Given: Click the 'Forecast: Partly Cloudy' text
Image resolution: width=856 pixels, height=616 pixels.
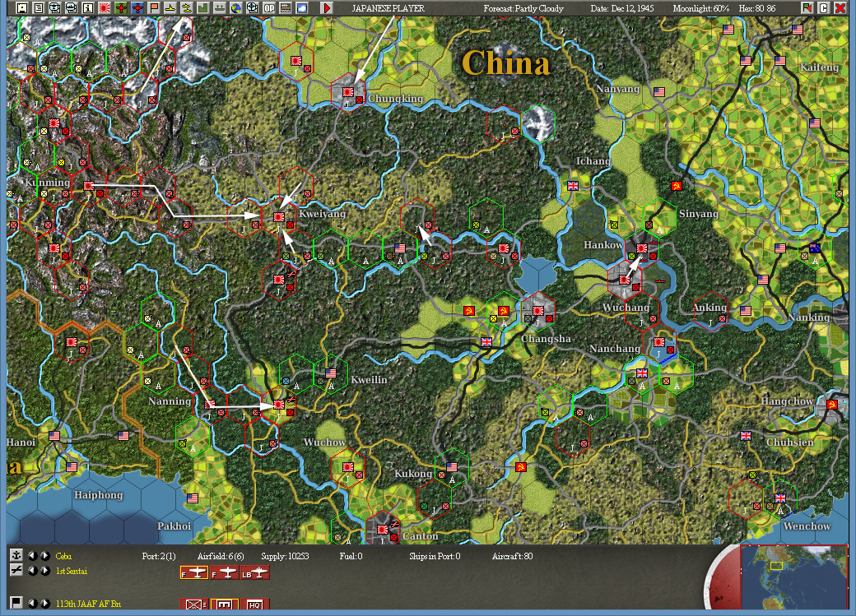Looking at the screenshot, I should pos(523,8).
